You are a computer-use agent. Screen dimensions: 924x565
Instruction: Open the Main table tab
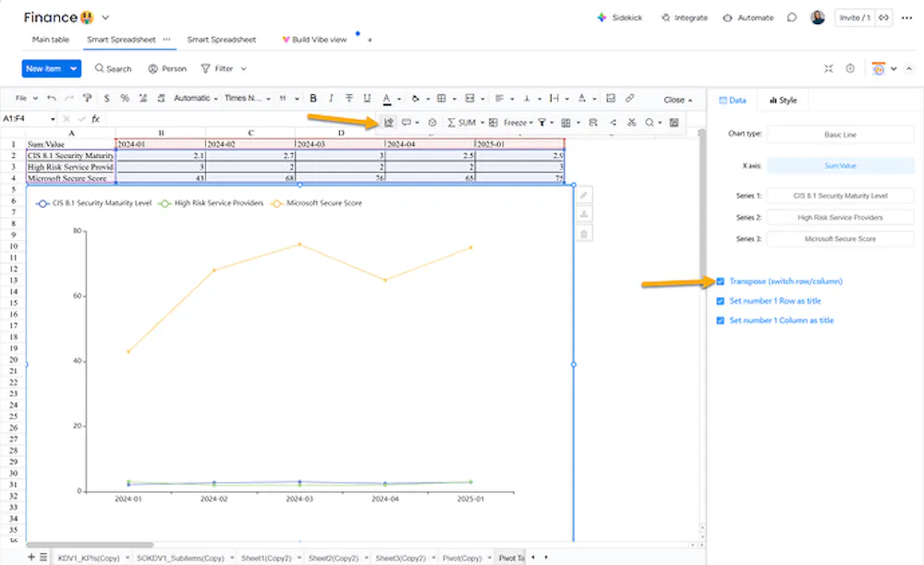click(50, 40)
